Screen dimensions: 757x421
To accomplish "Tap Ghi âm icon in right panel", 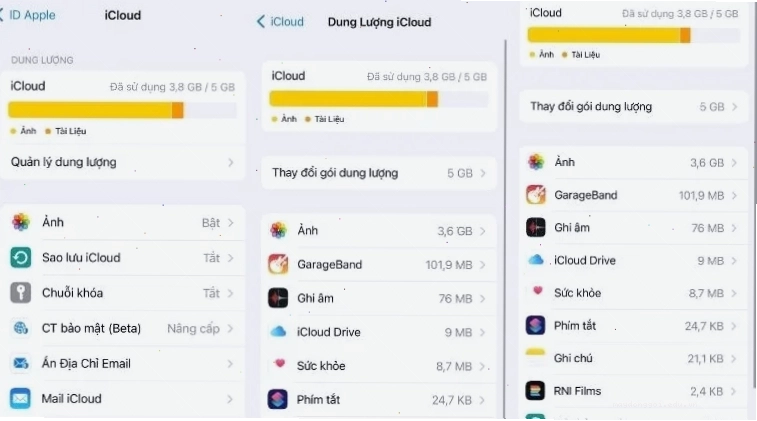I will point(536,227).
